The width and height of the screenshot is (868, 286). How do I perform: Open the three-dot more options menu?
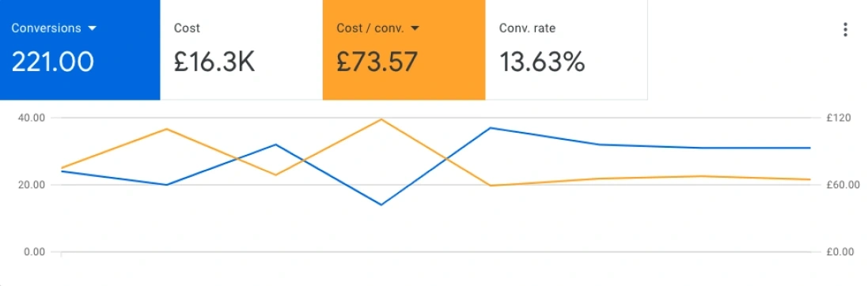(x=845, y=29)
